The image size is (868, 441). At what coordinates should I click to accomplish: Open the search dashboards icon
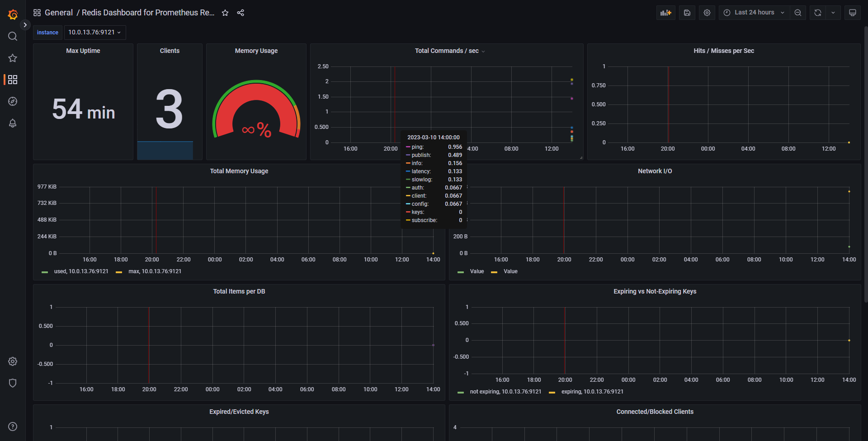(13, 36)
